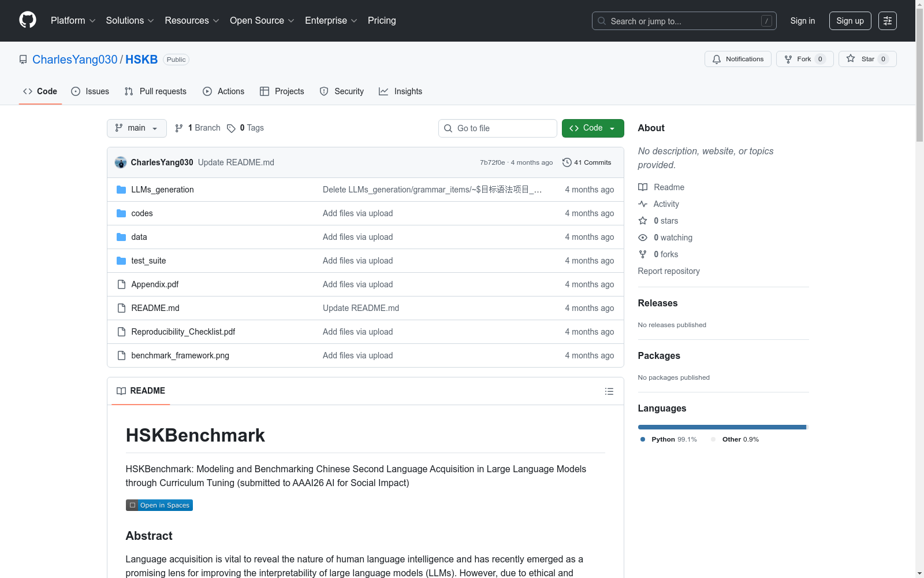Screen dimensions: 924x578
Task: Click the test_suite folder icon
Action: (121, 261)
